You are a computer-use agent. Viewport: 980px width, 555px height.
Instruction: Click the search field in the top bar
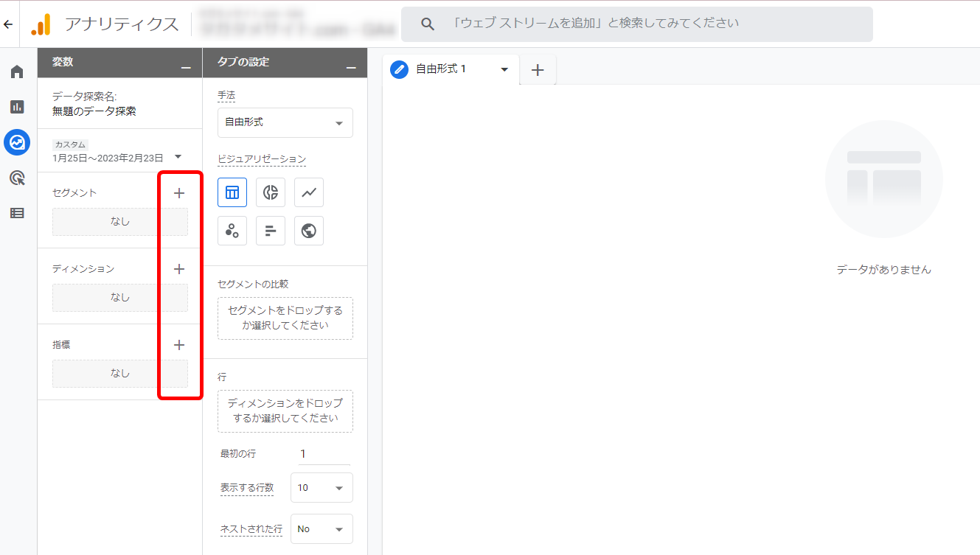click(x=637, y=24)
